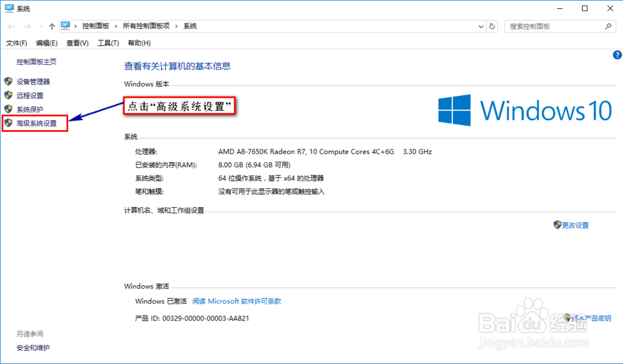Select the 所有控制面板项 breadcrumb
This screenshot has height=364, width=623.
[146, 26]
